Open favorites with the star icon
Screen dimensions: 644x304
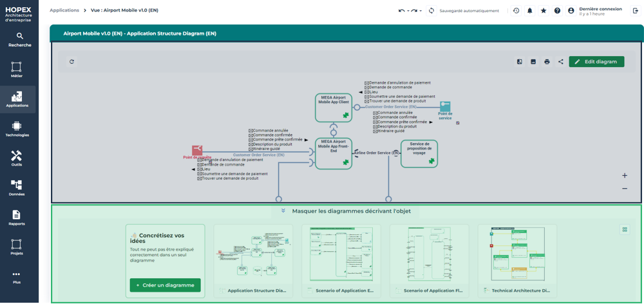click(544, 11)
